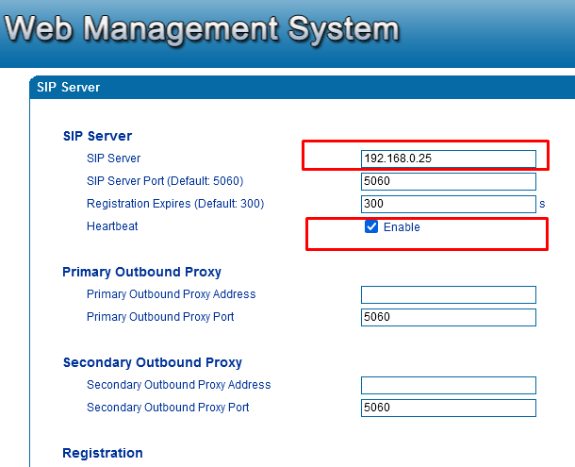This screenshot has width=575, height=467.
Task: Click the 'Heartbeat' label
Action: (112, 226)
